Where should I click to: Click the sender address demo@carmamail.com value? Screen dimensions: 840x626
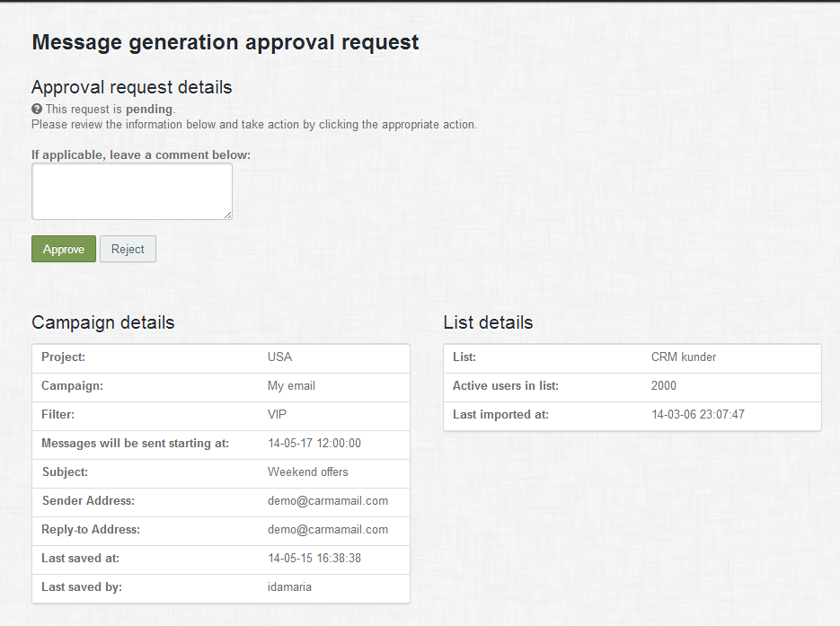(x=328, y=500)
